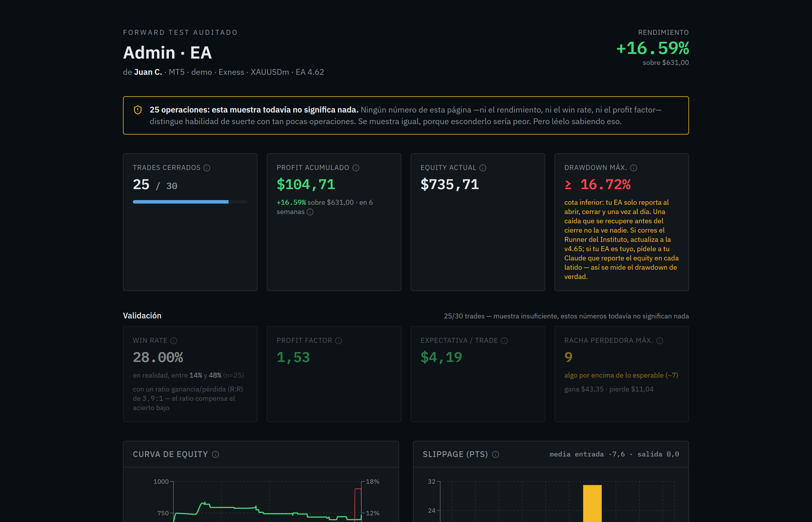This screenshot has height=522, width=812.
Task: Click the info icon after 'en 6 semanas'
Action: (310, 212)
